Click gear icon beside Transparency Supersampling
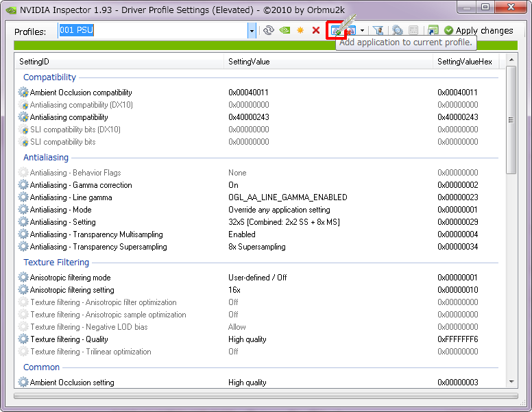532x412 pixels. click(23, 247)
